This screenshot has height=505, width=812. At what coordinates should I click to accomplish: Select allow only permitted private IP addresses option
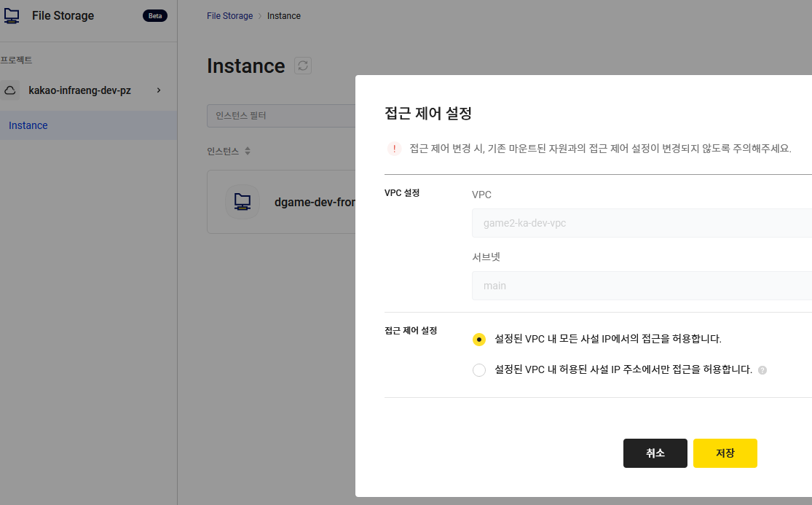(x=479, y=369)
